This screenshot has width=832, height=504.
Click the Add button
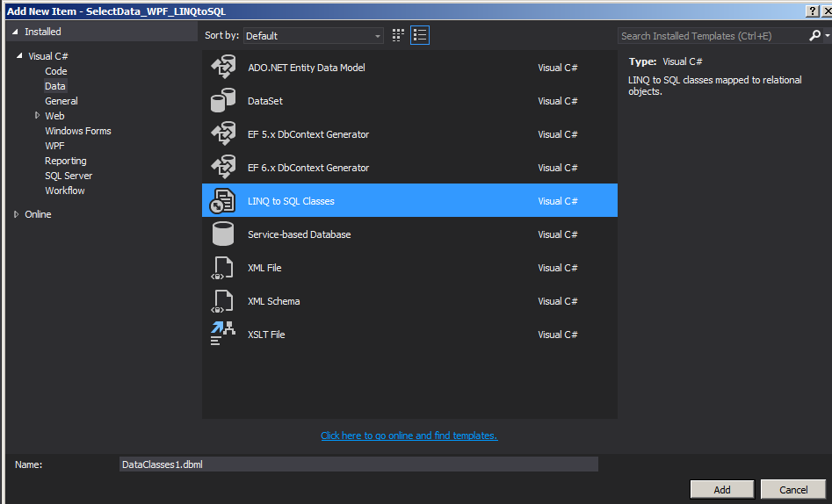tap(721, 489)
